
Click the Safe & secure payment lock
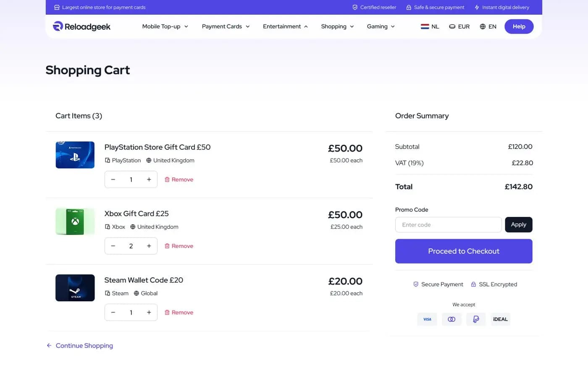409,7
